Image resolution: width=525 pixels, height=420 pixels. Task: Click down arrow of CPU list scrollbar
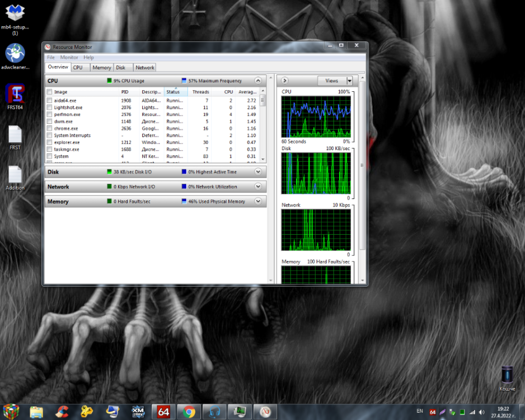[x=263, y=160]
